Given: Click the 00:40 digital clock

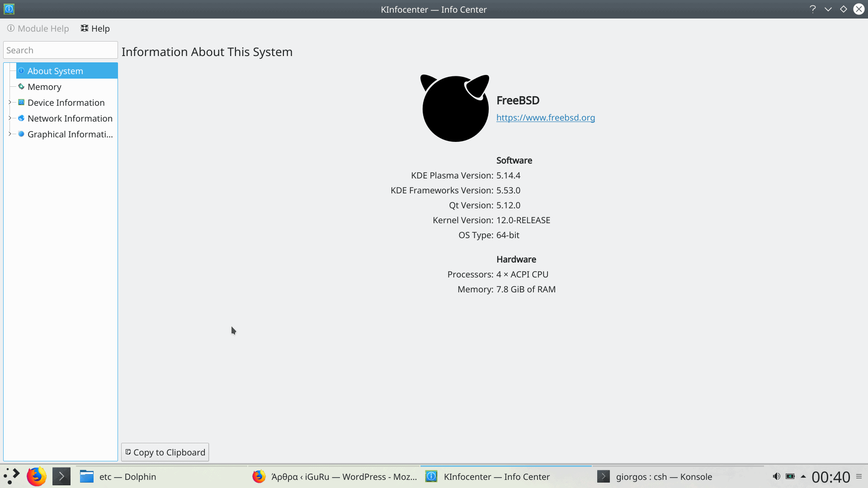Looking at the screenshot, I should pos(831,477).
